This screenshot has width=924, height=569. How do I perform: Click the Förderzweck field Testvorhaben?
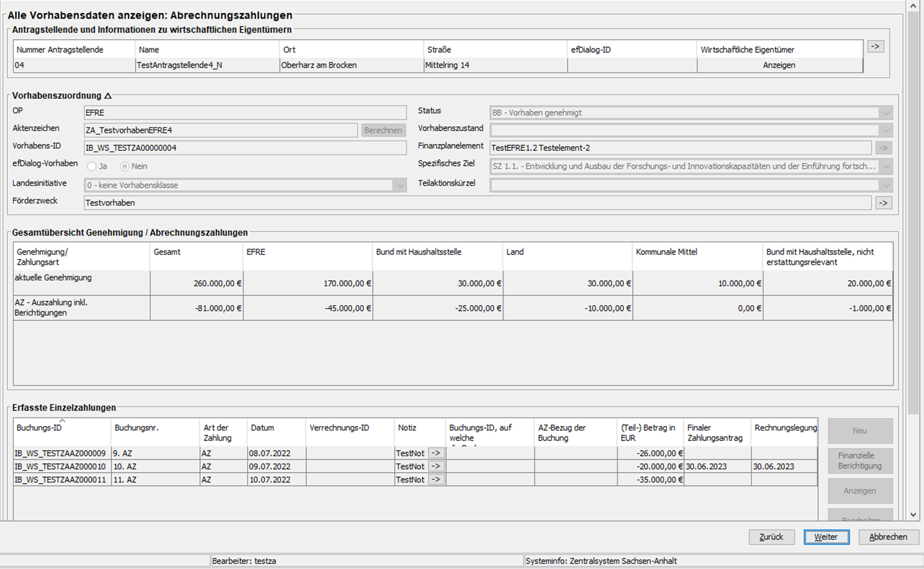tap(478, 203)
